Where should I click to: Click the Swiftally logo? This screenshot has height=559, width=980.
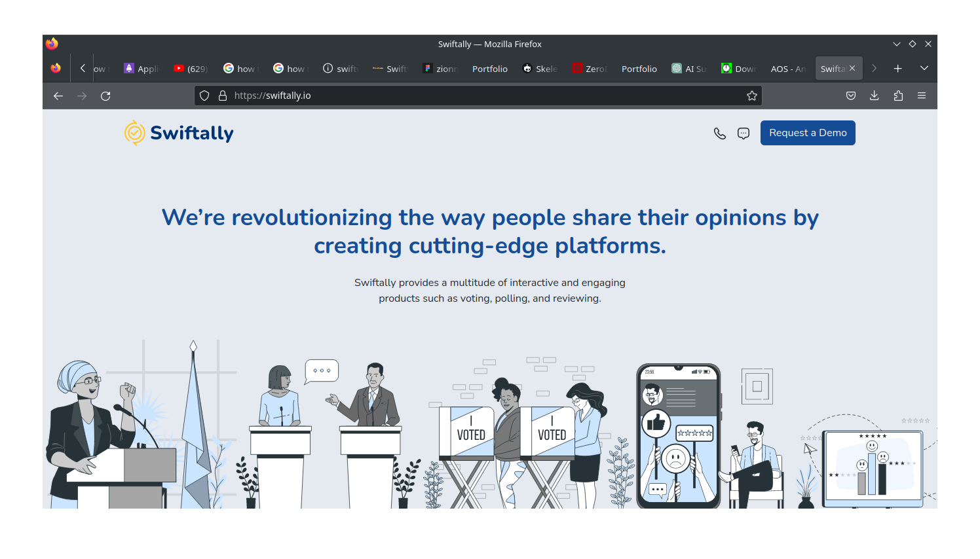(x=179, y=133)
